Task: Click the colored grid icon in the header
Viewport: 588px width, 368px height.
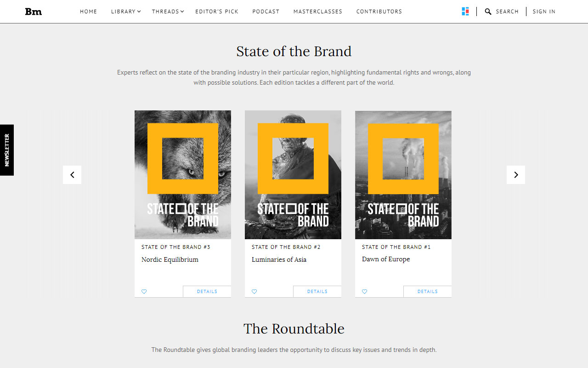Action: tap(465, 11)
